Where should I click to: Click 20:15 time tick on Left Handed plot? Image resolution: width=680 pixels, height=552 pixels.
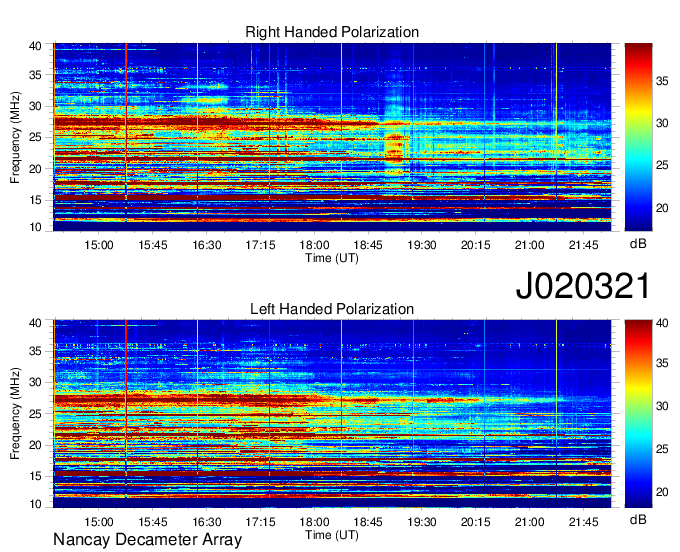[x=475, y=522]
